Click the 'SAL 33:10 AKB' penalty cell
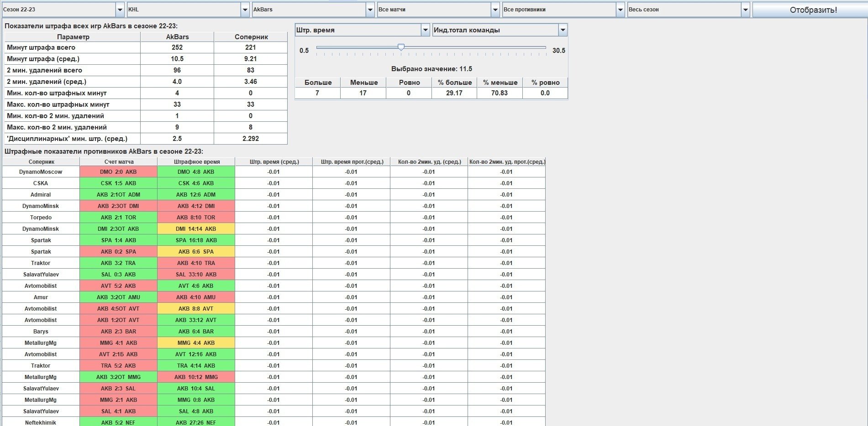The width and height of the screenshot is (868, 426). pos(196,275)
